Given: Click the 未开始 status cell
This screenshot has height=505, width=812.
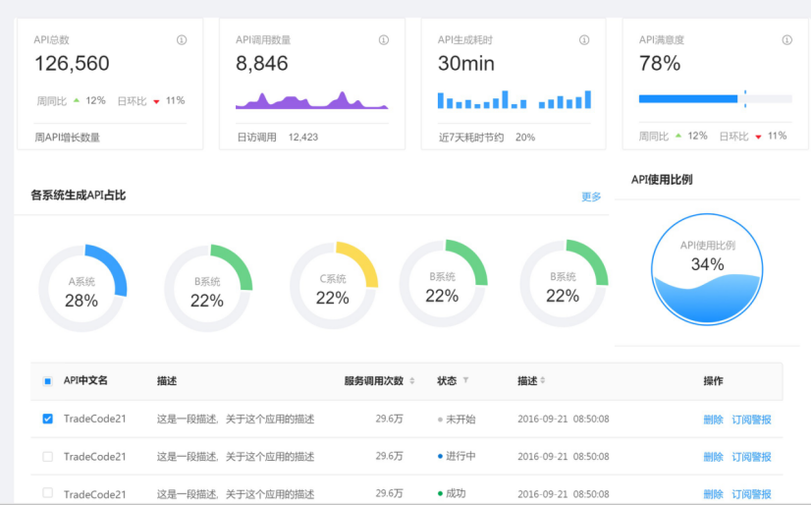Looking at the screenshot, I should click(x=457, y=419).
